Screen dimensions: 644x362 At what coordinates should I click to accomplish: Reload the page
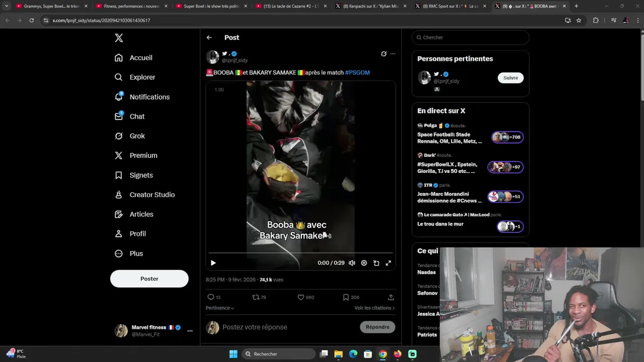[31, 20]
